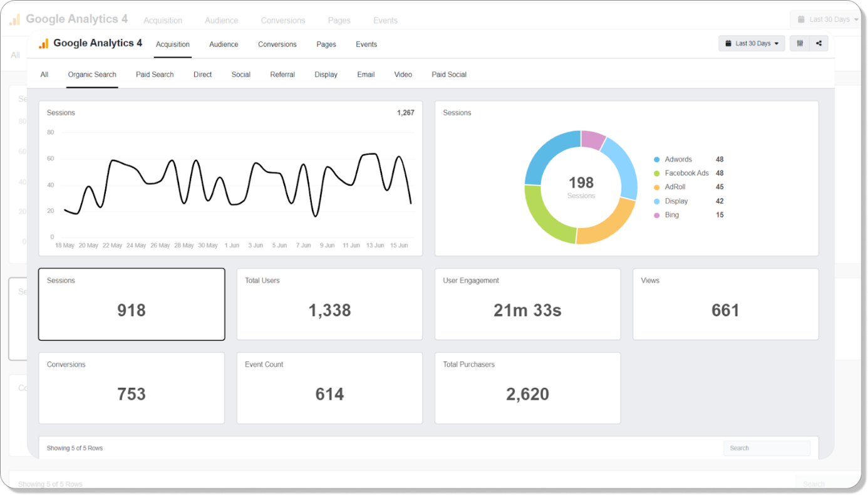Click the Sessions title of donut chart
This screenshot has height=495, width=868.
[457, 113]
